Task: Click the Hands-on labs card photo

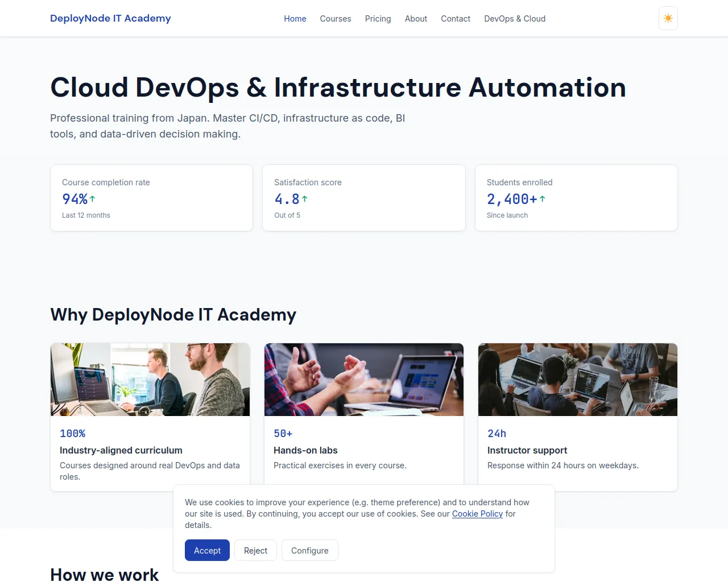Action: click(364, 380)
